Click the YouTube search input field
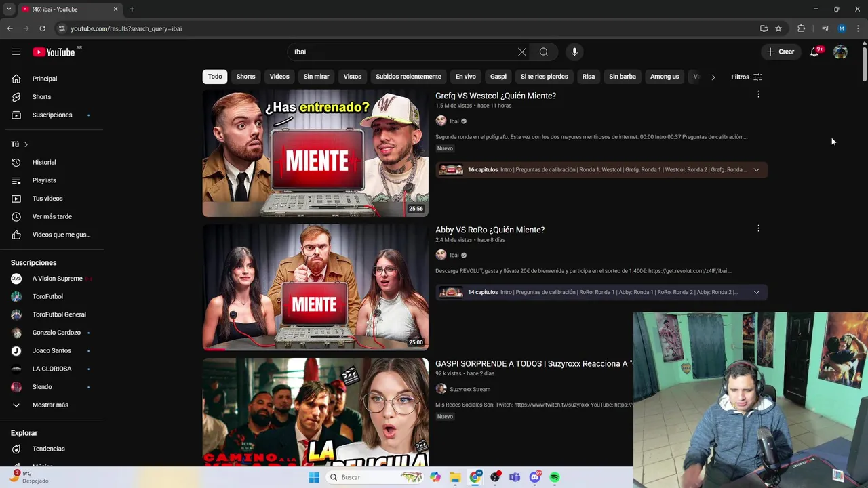 [403, 52]
